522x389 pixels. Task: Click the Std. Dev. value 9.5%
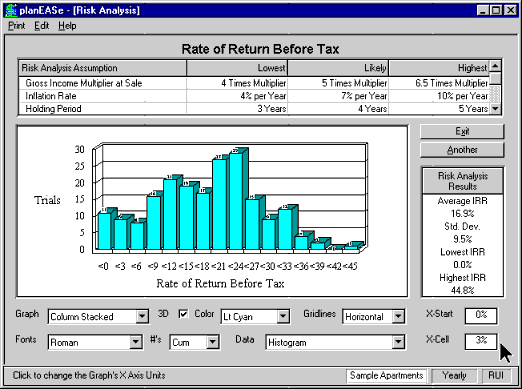coord(463,239)
